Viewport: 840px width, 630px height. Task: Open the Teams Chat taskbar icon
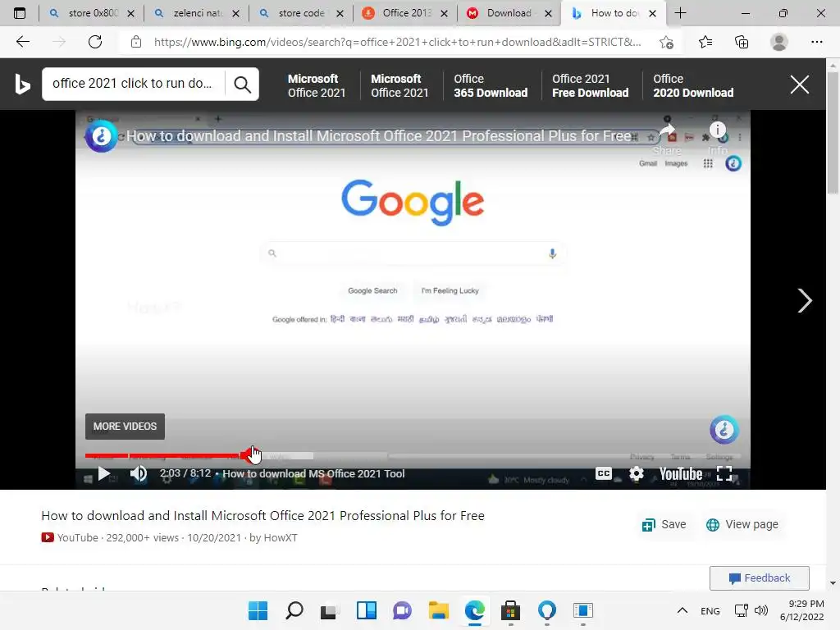click(402, 610)
